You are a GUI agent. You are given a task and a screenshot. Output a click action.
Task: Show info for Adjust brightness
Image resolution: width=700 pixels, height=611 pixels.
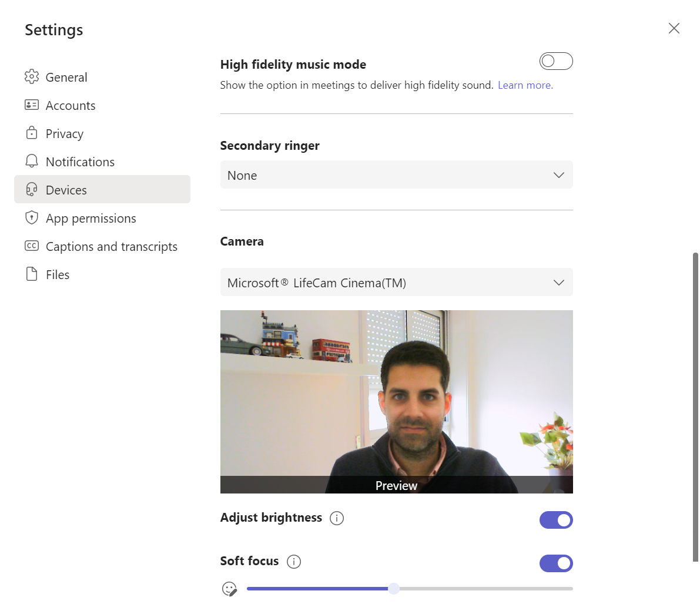(337, 518)
